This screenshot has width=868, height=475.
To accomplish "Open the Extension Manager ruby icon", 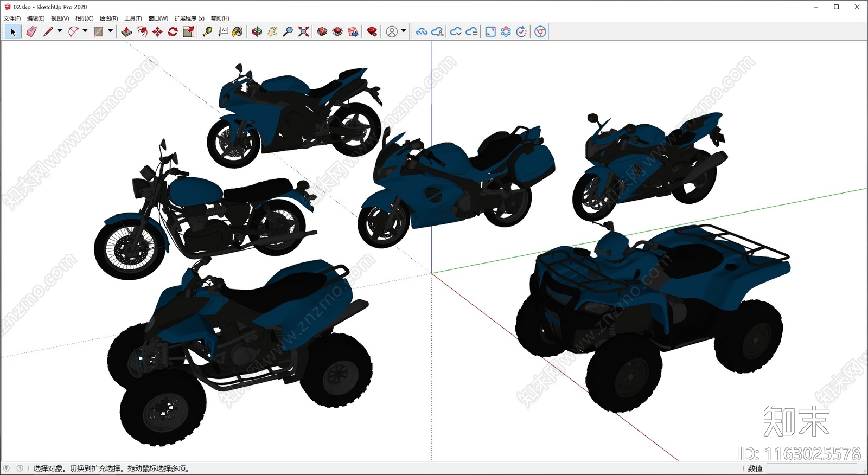I will (x=372, y=32).
